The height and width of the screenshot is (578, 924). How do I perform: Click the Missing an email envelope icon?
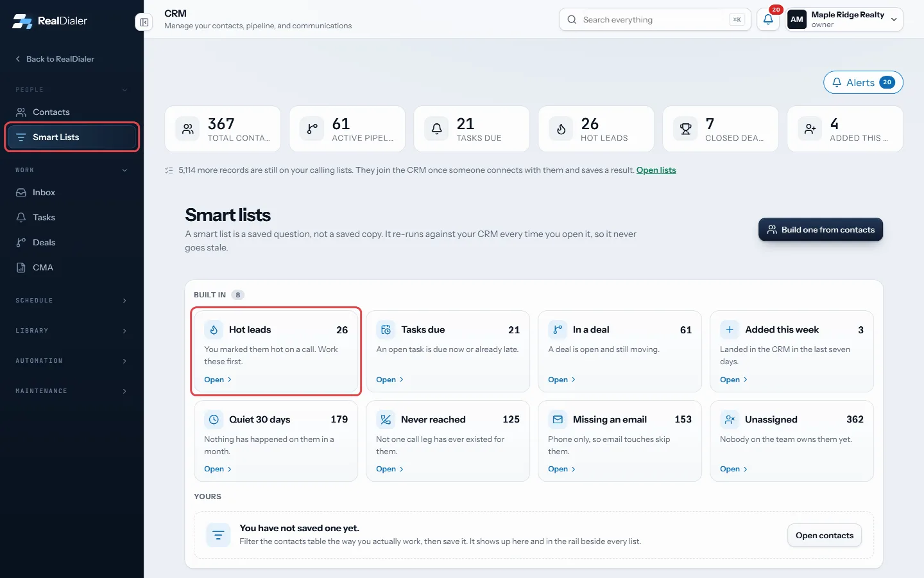(558, 419)
